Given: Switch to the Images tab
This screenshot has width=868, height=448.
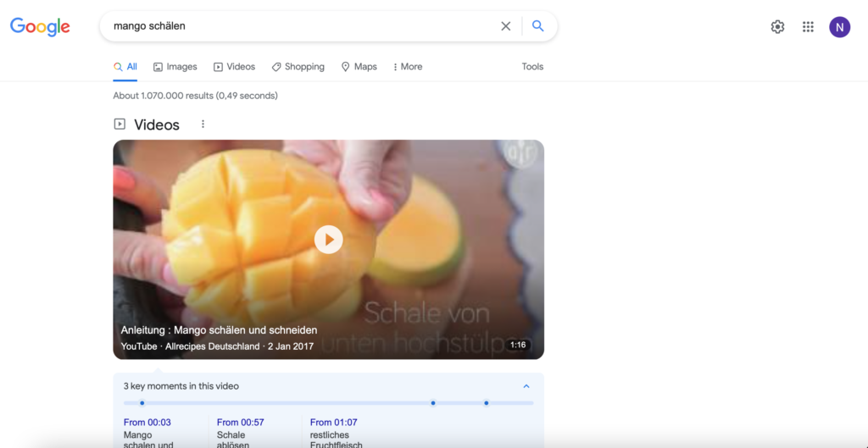Looking at the screenshot, I should coord(175,66).
